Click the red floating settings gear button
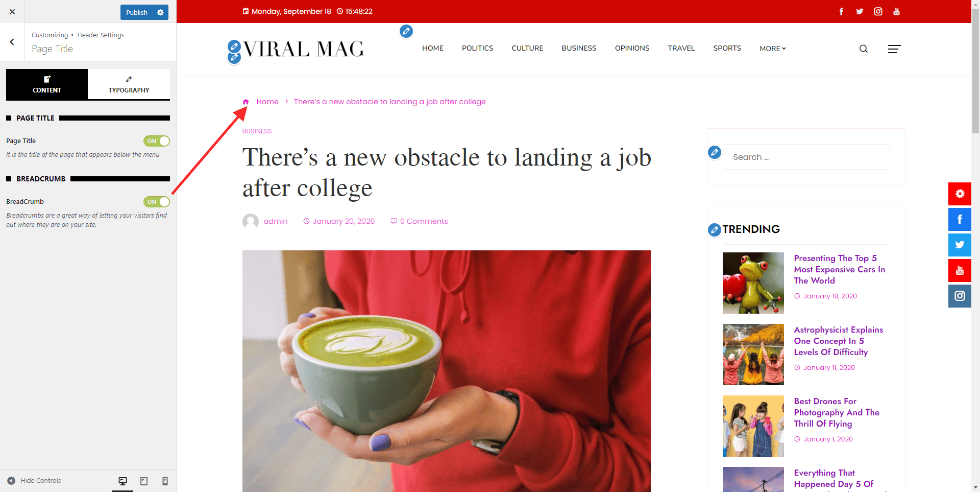Viewport: 980px width, 492px height. [960, 194]
